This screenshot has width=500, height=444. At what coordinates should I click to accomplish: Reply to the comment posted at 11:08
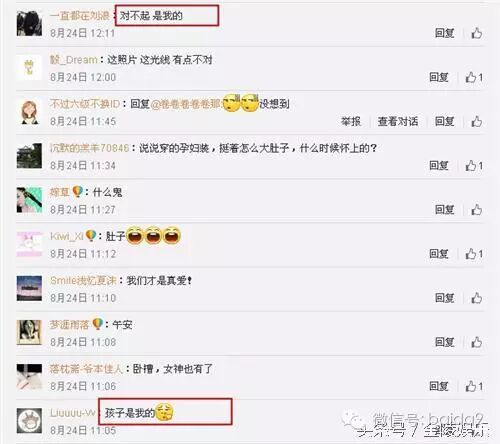445,342
